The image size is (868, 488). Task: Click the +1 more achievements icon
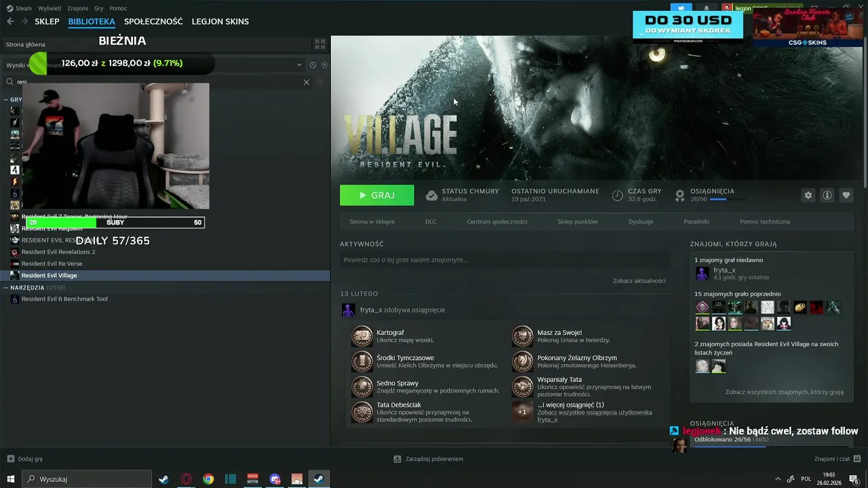(x=522, y=411)
